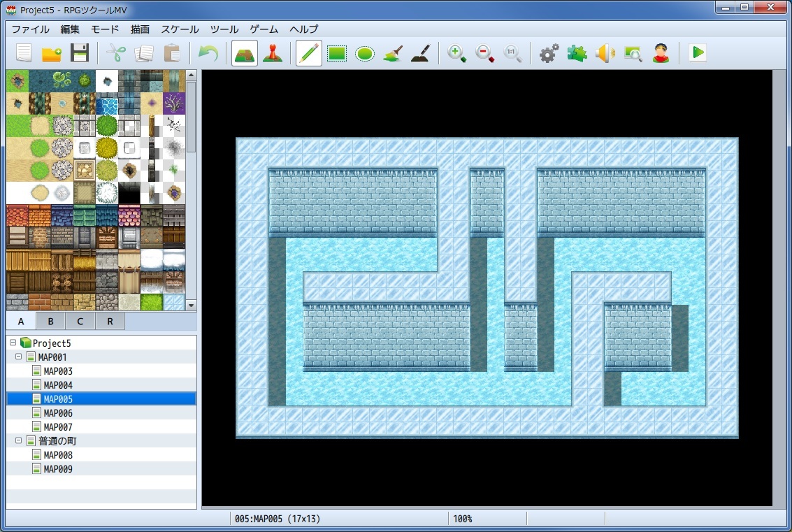The width and height of the screenshot is (792, 532).
Task: Click the Undo arrow icon
Action: (208, 52)
